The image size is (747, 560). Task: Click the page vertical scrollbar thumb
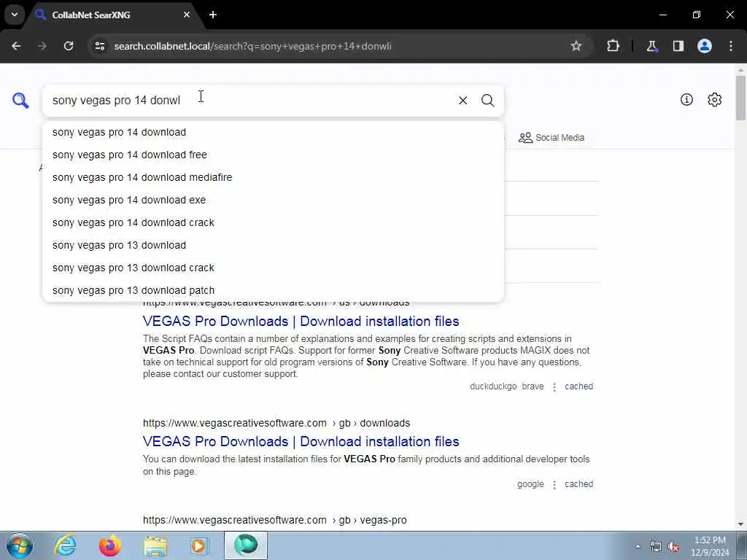tap(740, 98)
